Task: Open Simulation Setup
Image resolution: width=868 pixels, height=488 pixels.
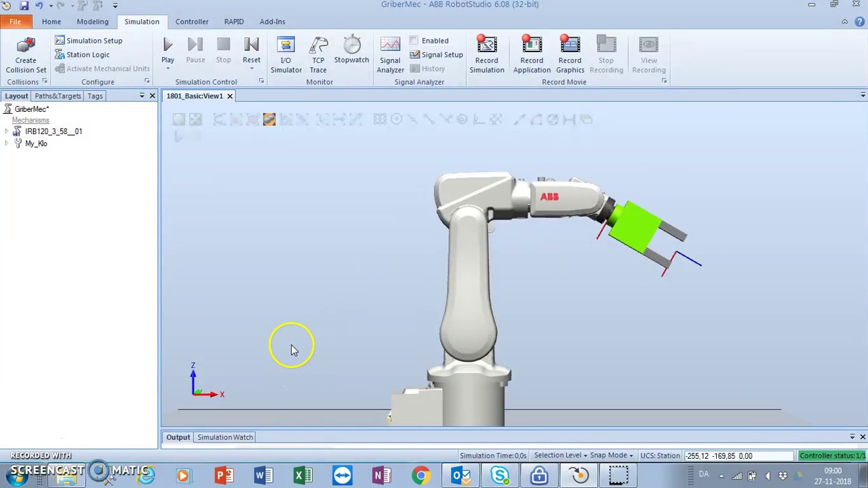Action: (x=88, y=41)
